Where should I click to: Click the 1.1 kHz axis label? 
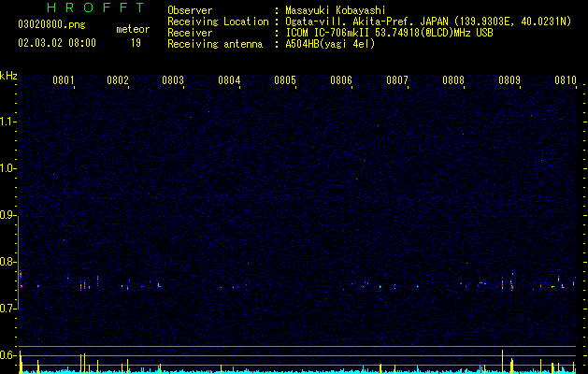click(7, 122)
